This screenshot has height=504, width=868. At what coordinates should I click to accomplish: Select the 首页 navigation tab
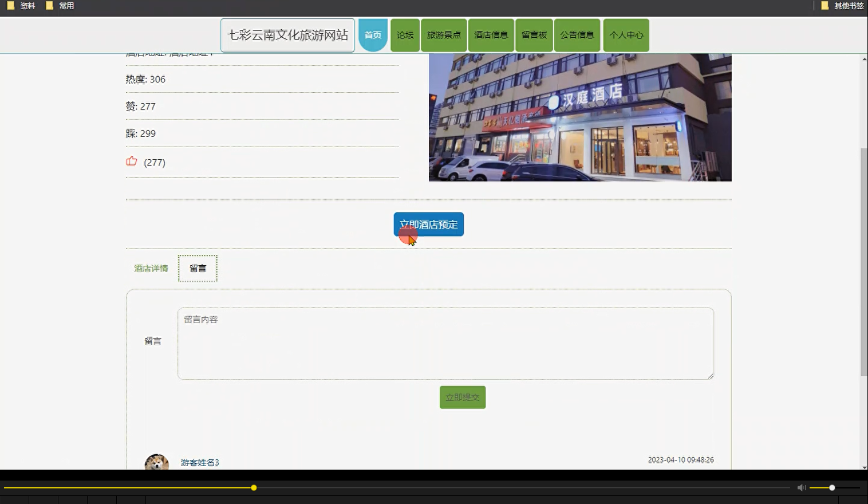(x=373, y=35)
